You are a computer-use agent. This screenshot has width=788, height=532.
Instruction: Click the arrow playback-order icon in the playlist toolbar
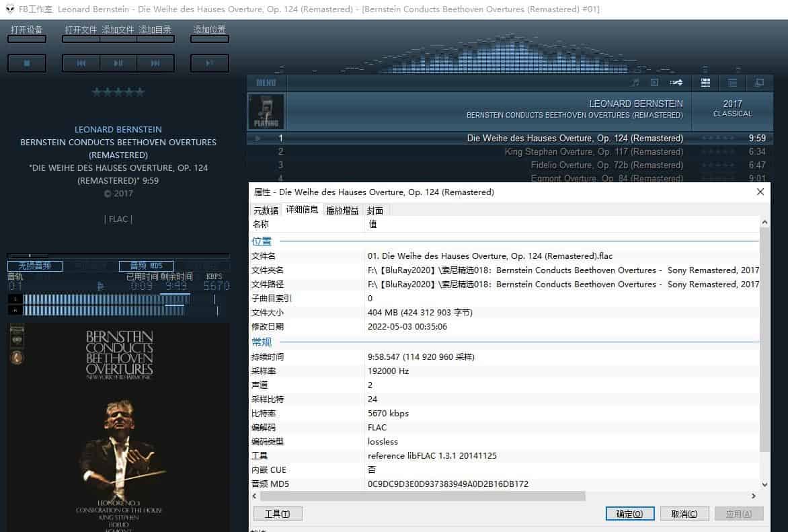676,83
